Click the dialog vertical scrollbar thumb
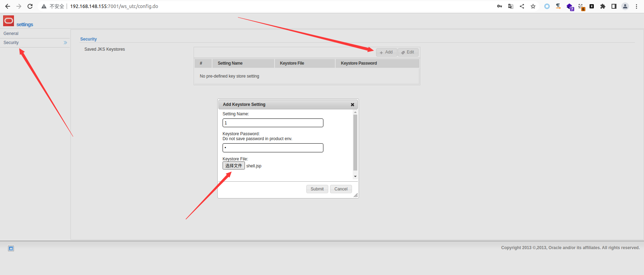 (x=355, y=143)
